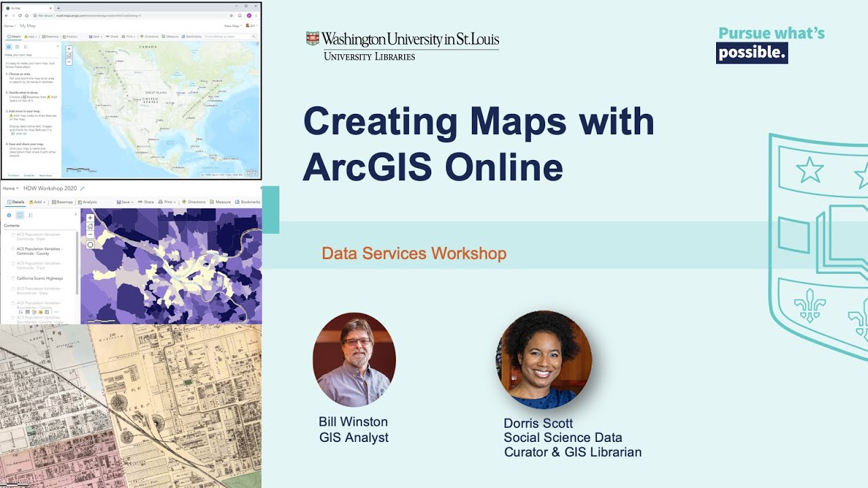Click Measure in My Map toolbar

pos(170,37)
